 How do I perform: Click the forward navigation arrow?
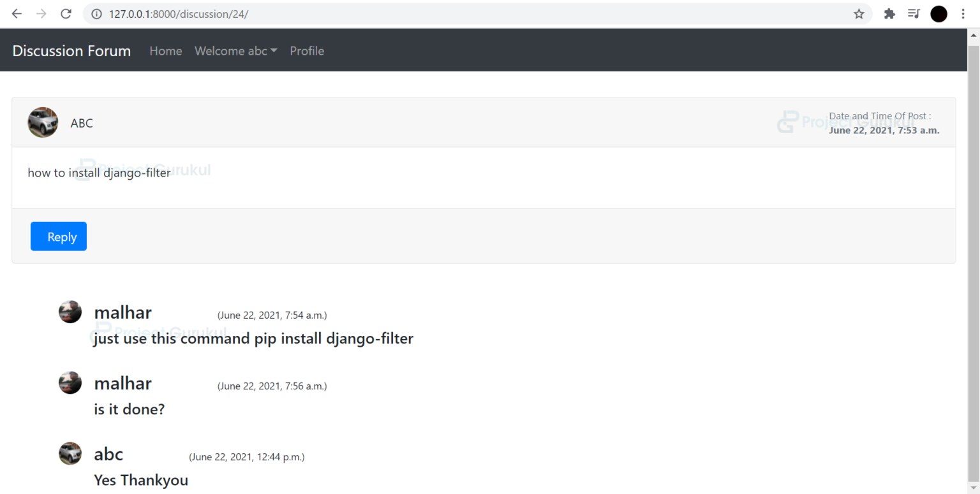tap(41, 13)
